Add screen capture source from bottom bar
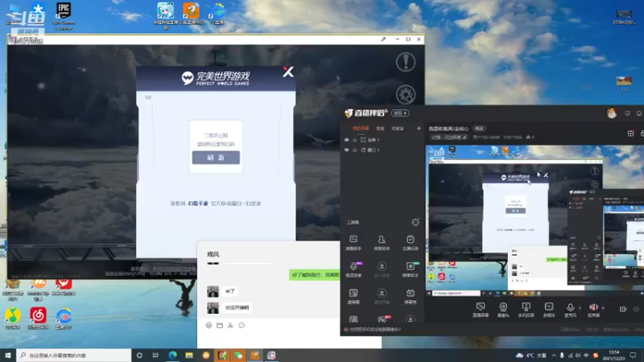Screen dimensions: 644x362 tap(480, 310)
